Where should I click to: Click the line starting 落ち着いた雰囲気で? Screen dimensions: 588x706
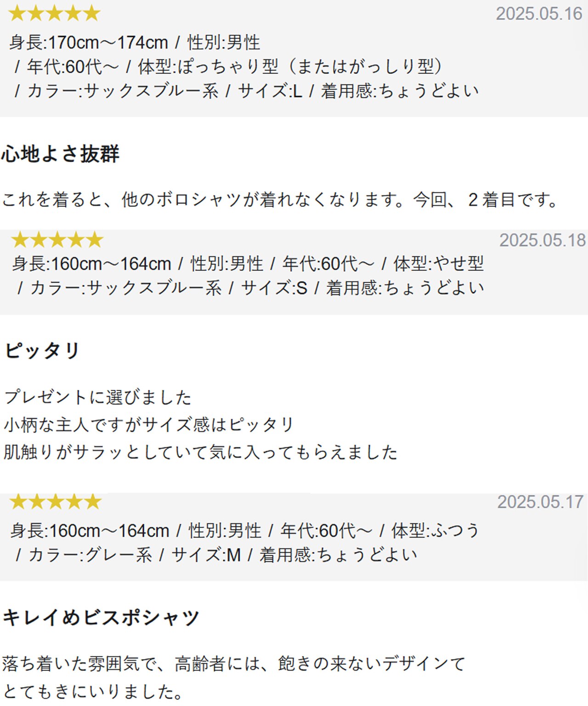pos(233,664)
